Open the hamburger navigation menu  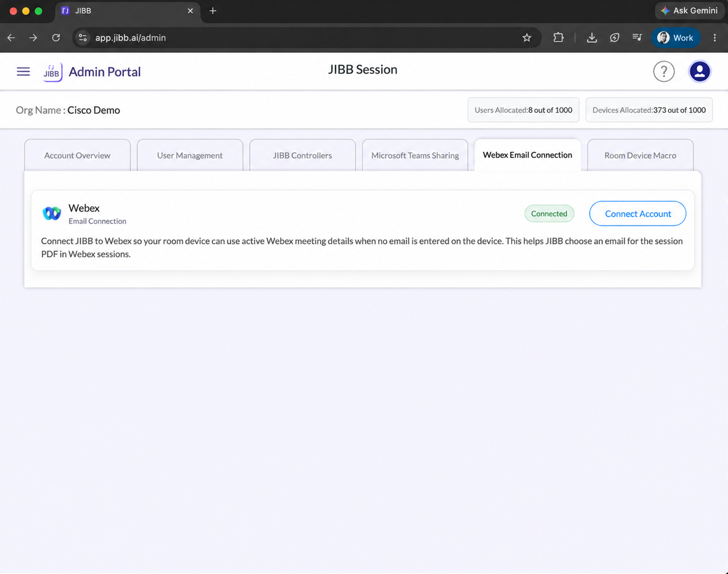[x=23, y=72]
